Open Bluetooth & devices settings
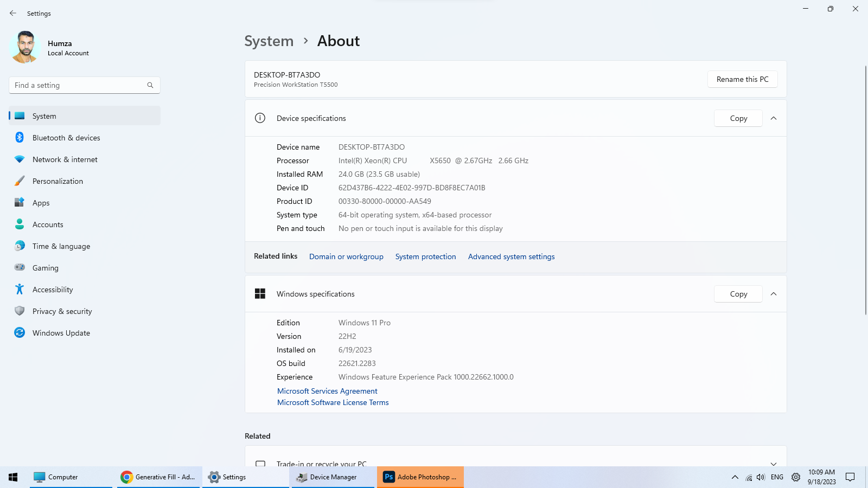The image size is (868, 488). point(85,138)
